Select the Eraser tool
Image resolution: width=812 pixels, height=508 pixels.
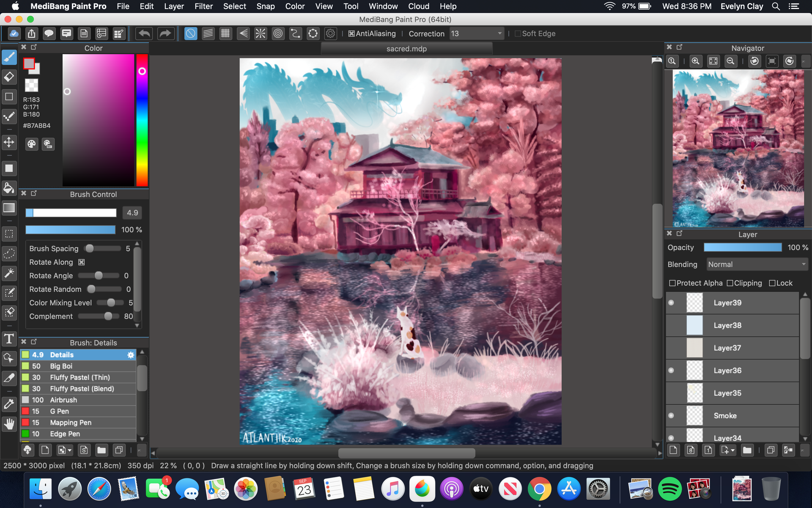click(9, 77)
